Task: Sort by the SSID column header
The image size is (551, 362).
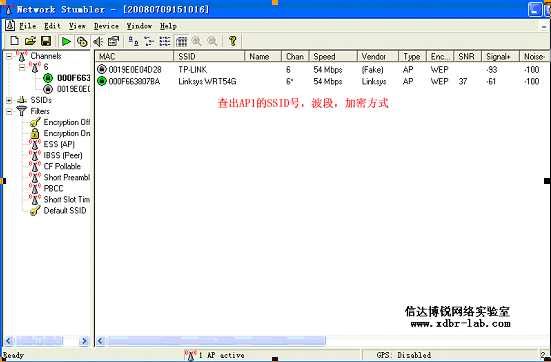Action: [209, 56]
